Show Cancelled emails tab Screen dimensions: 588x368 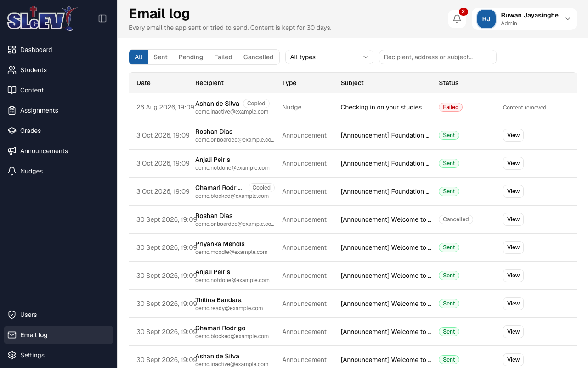[x=258, y=57]
